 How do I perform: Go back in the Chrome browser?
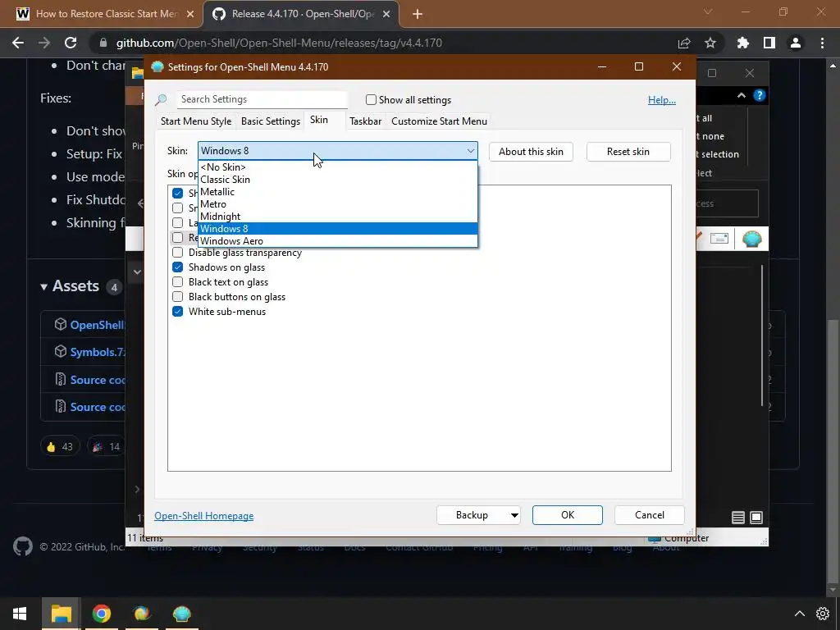click(18, 43)
